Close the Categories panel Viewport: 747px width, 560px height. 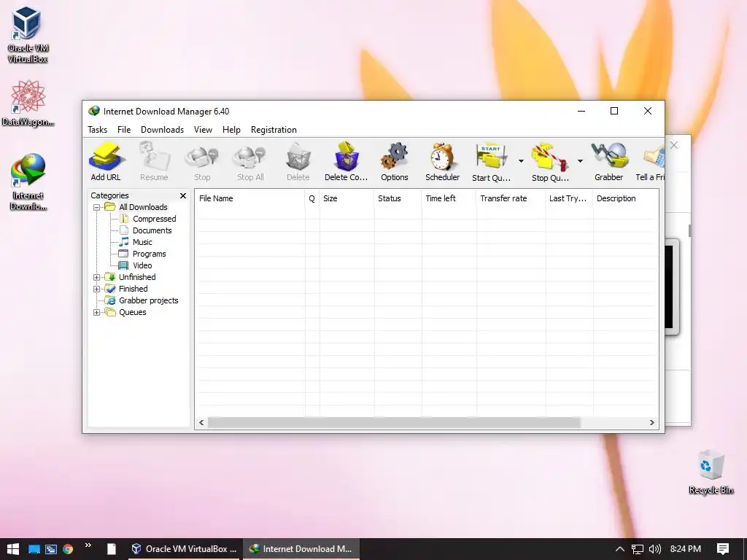(x=183, y=195)
